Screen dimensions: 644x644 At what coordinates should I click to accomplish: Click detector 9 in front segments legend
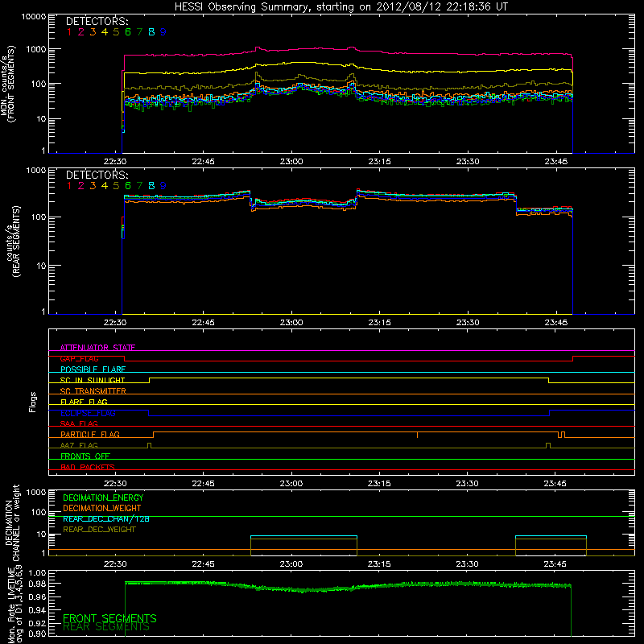coord(163,32)
